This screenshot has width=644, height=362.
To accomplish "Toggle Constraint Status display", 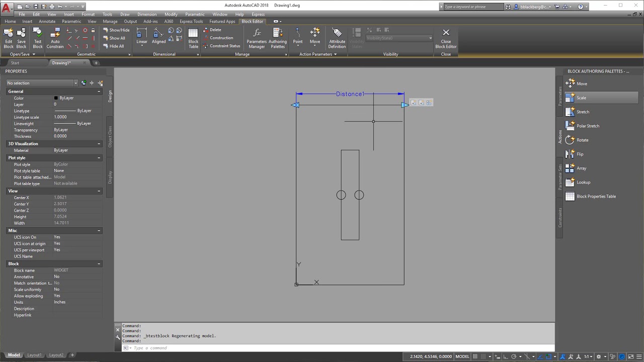I will point(222,46).
